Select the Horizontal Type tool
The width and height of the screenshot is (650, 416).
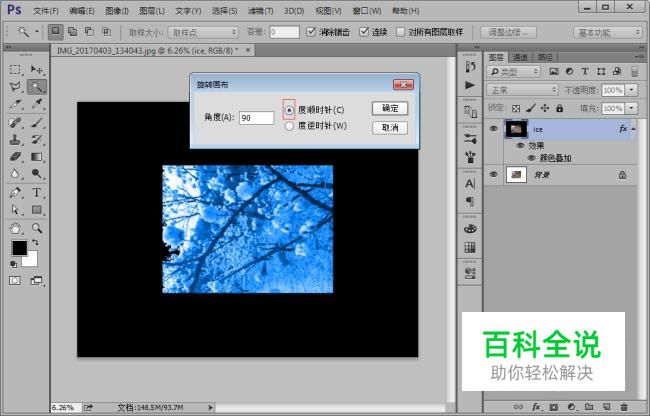pyautogui.click(x=37, y=193)
